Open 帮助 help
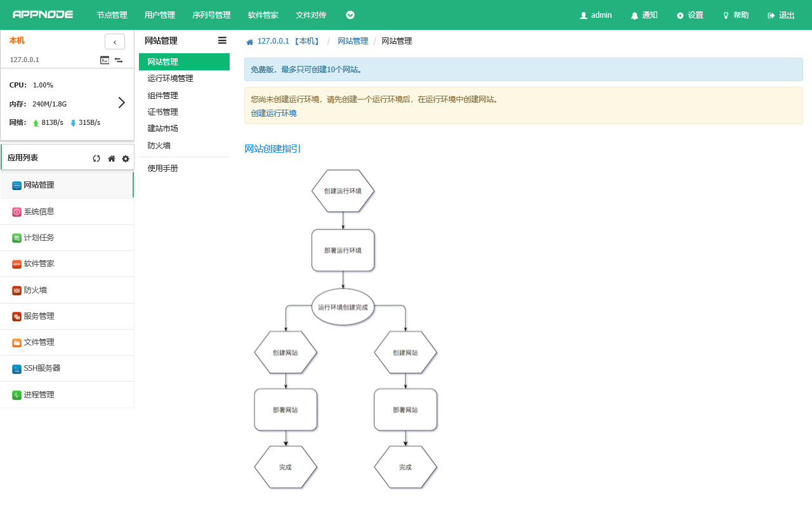 pos(735,15)
